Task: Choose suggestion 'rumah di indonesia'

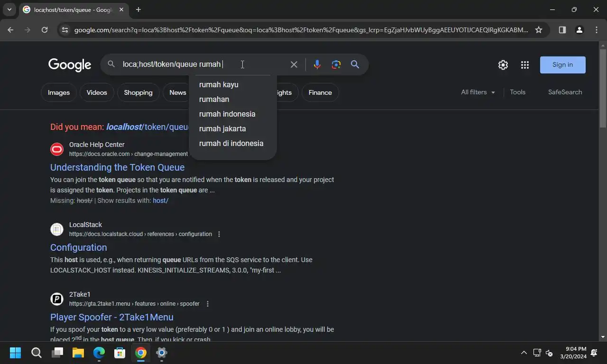Action: point(232,143)
